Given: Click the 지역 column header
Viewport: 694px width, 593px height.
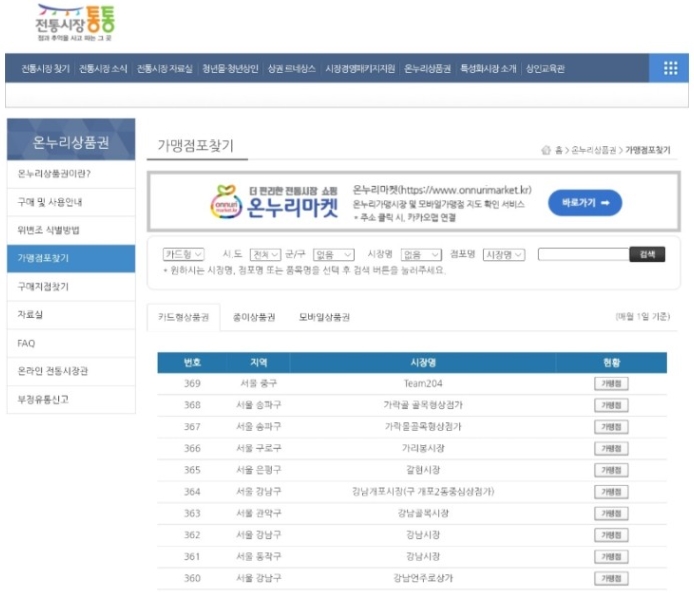Looking at the screenshot, I should coord(258,363).
